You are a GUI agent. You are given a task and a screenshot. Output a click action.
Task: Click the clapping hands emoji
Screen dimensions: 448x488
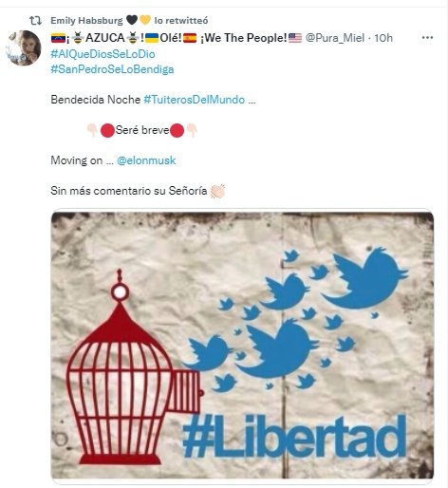tap(217, 191)
